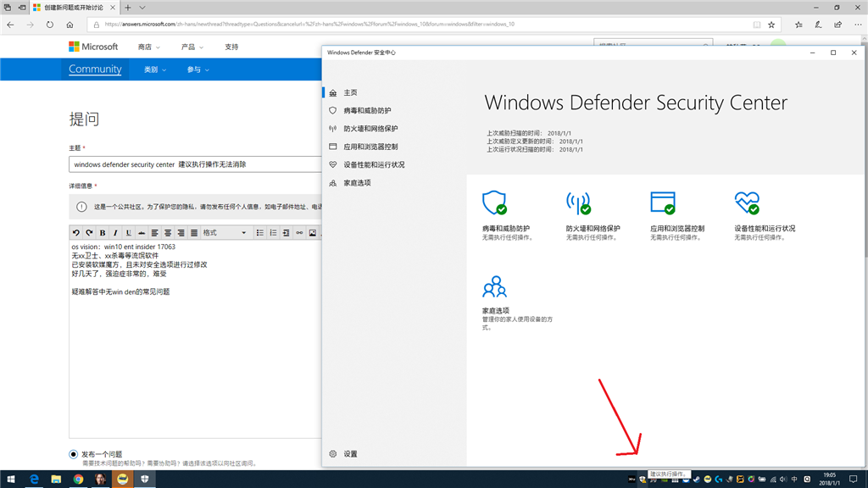The width and height of the screenshot is (868, 488).
Task: Click the Edge share icon
Action: pos(838,25)
